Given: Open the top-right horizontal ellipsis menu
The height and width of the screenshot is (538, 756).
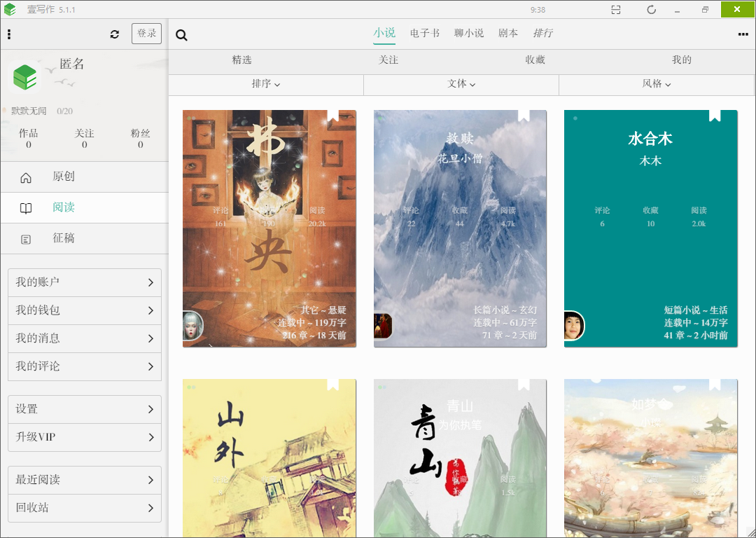Looking at the screenshot, I should point(743,34).
